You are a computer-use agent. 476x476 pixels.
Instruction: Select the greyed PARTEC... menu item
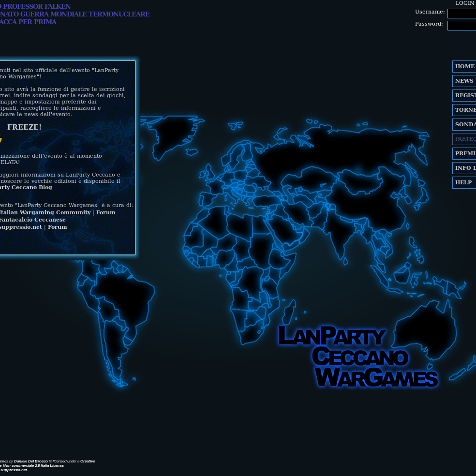click(x=464, y=139)
